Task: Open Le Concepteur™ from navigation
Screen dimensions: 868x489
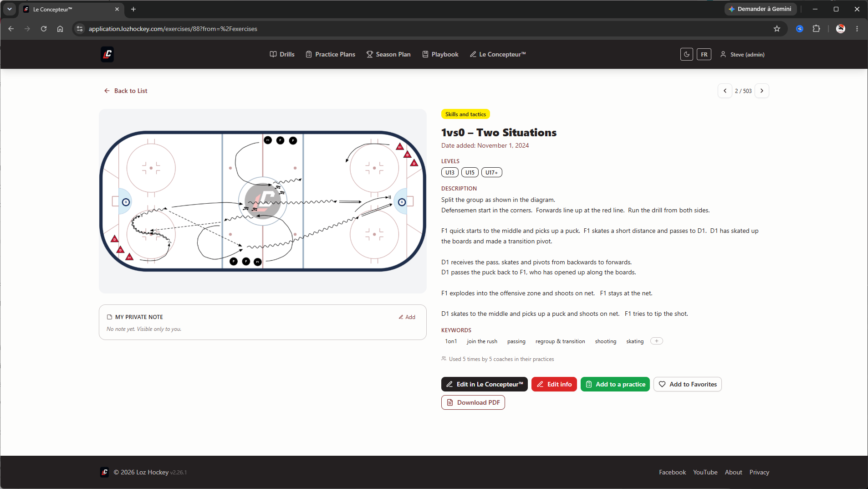Action: click(498, 54)
